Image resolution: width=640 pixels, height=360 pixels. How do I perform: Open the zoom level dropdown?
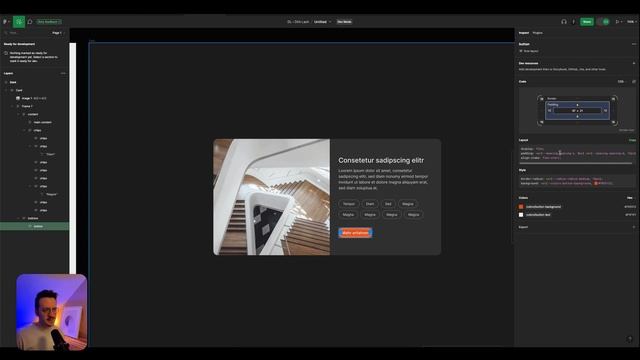(631, 22)
